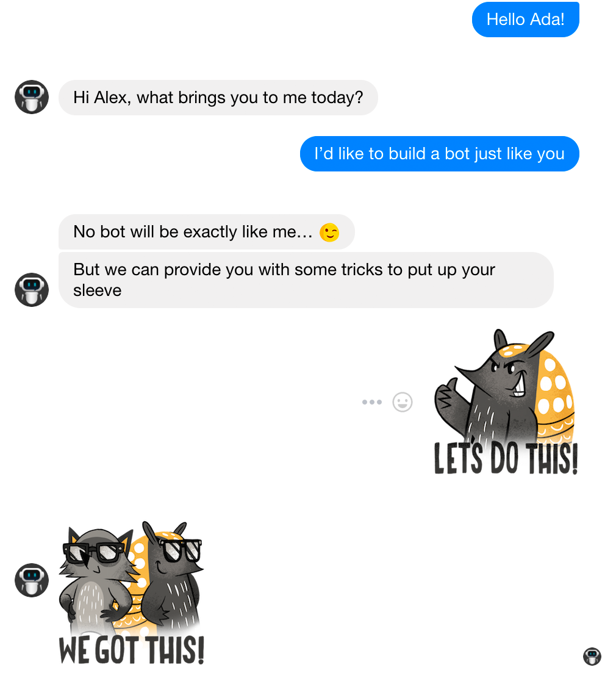The image size is (616, 684).
Task: Select the 'Hello Ada!' message bubble
Action: tap(525, 20)
